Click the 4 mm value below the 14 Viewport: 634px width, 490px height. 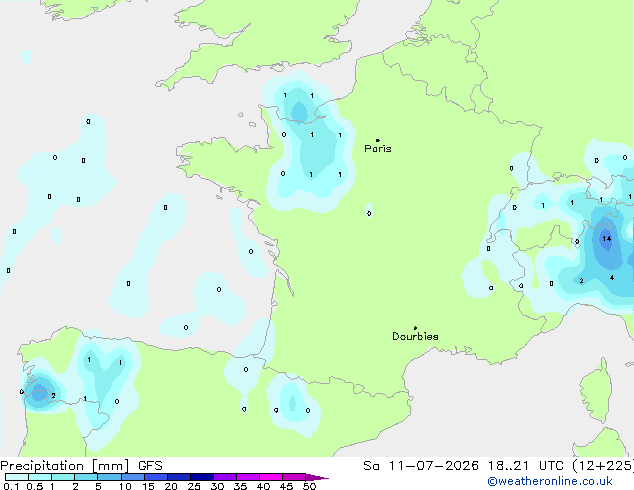[x=612, y=278]
